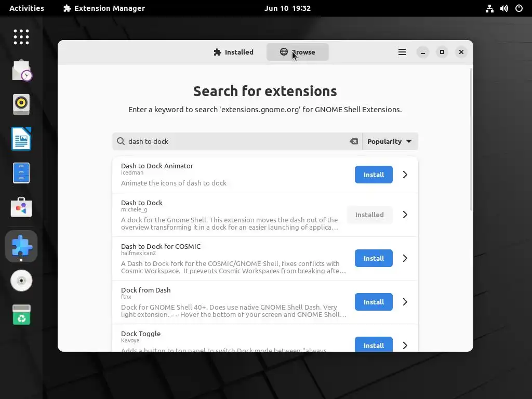Expand details for Dash to Dock Animator
532x399 pixels.
click(x=405, y=175)
